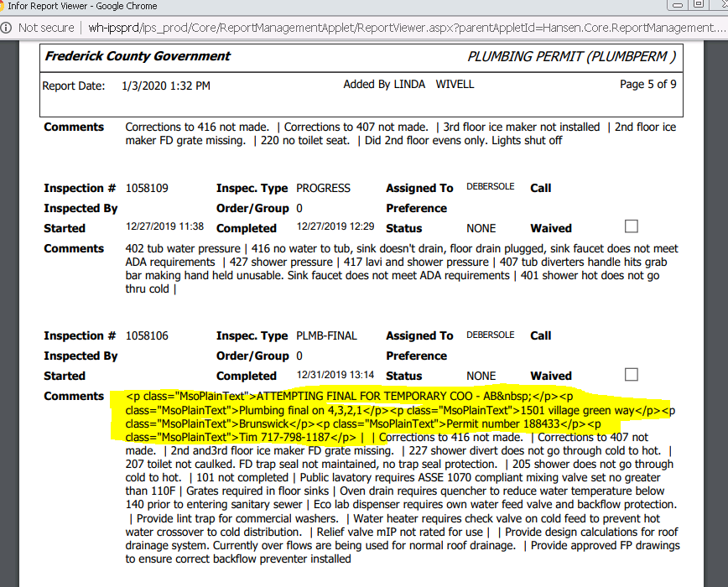
Task: Click the Call label for inspection 1058109
Action: pos(540,189)
